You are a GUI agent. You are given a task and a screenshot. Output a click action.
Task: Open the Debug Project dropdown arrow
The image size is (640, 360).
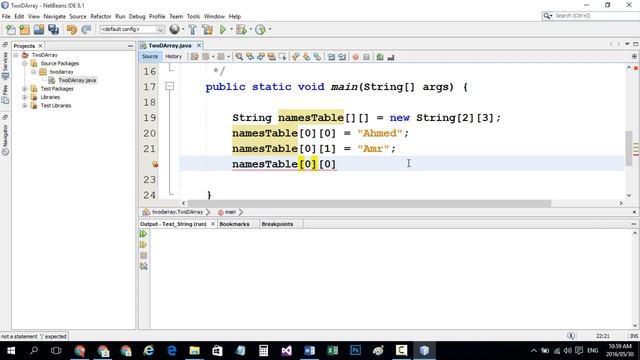click(x=250, y=29)
